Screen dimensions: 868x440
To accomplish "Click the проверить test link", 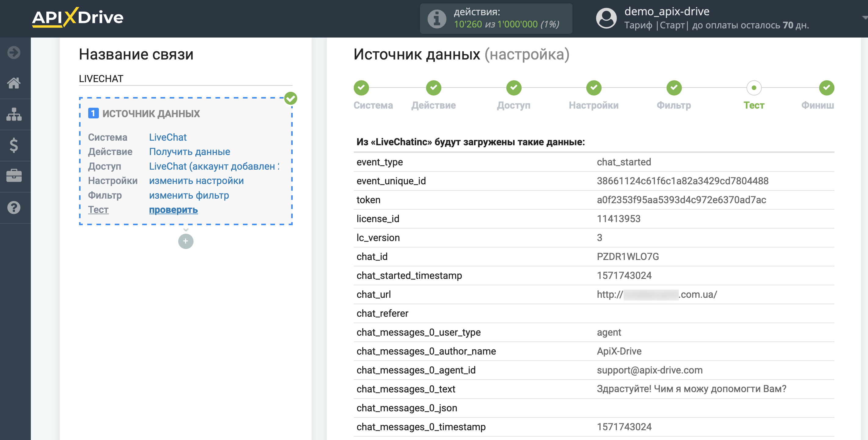I will pyautogui.click(x=174, y=210).
